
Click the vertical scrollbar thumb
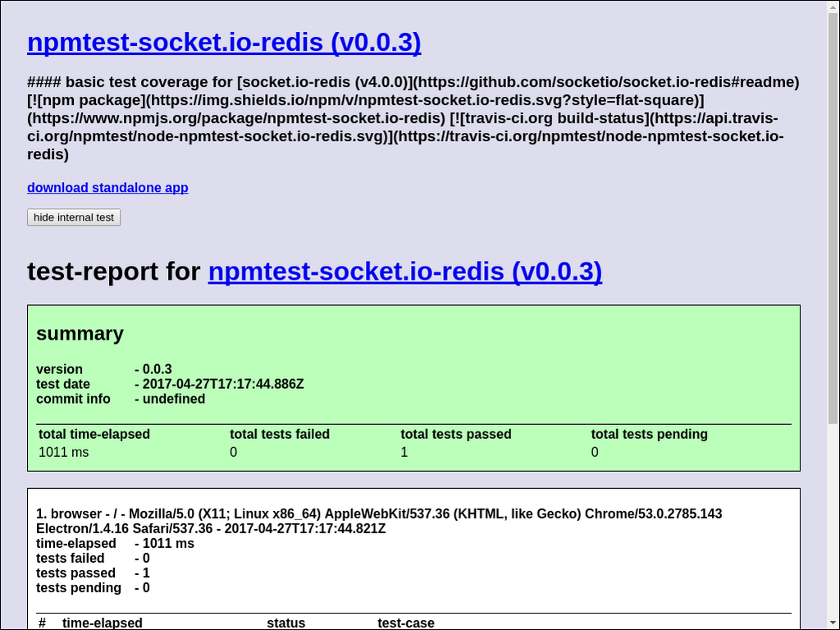pos(833,217)
